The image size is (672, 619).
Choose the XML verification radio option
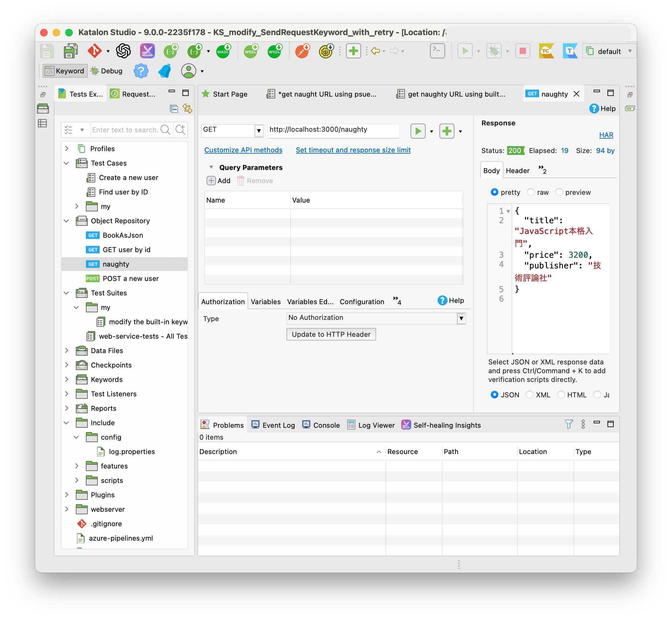click(x=530, y=394)
